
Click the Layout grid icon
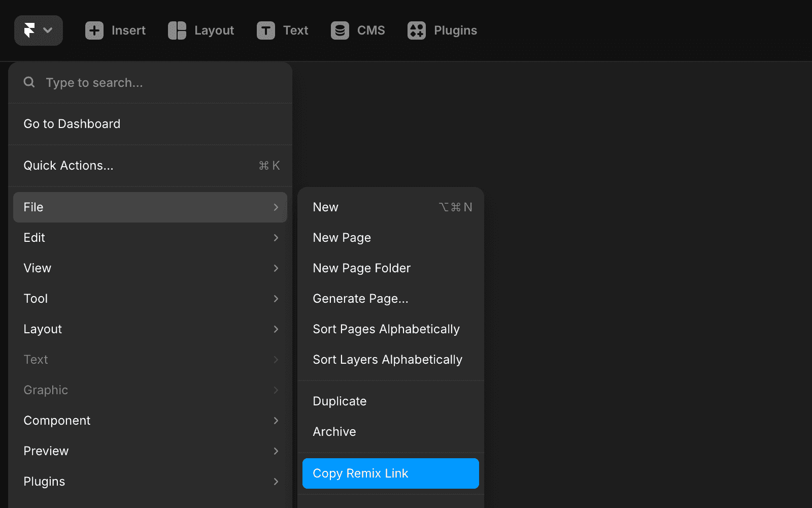coord(177,30)
